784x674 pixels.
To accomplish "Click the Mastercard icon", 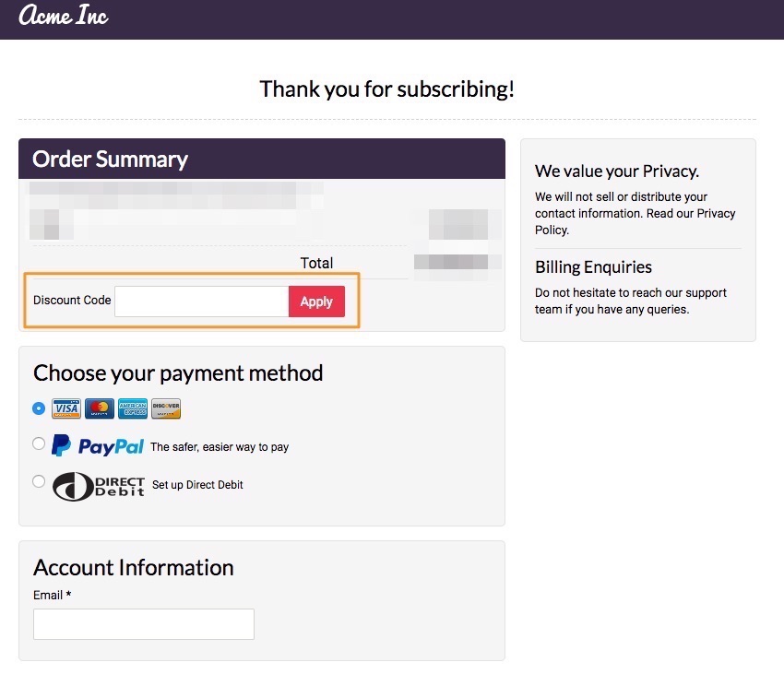I will (x=100, y=408).
